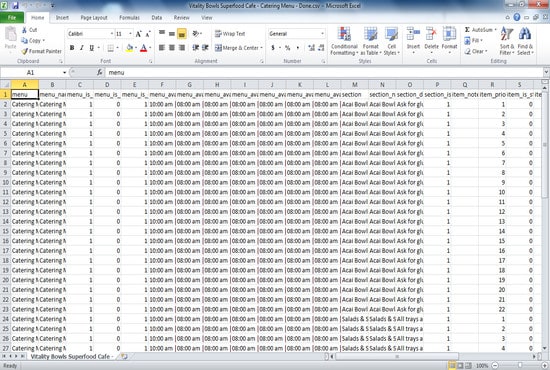Open the File tab
The image size is (550, 370).
coord(12,18)
